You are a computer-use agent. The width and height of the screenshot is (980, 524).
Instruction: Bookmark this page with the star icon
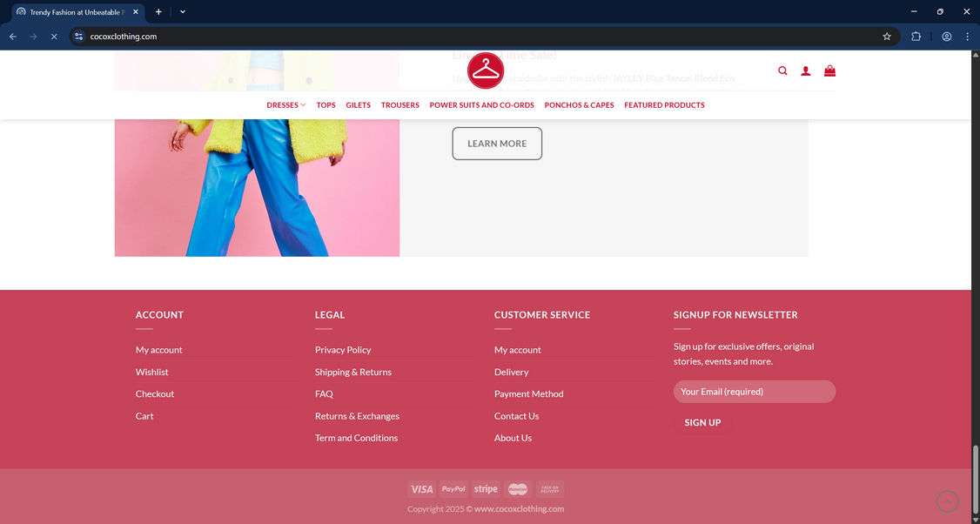pyautogui.click(x=886, y=37)
